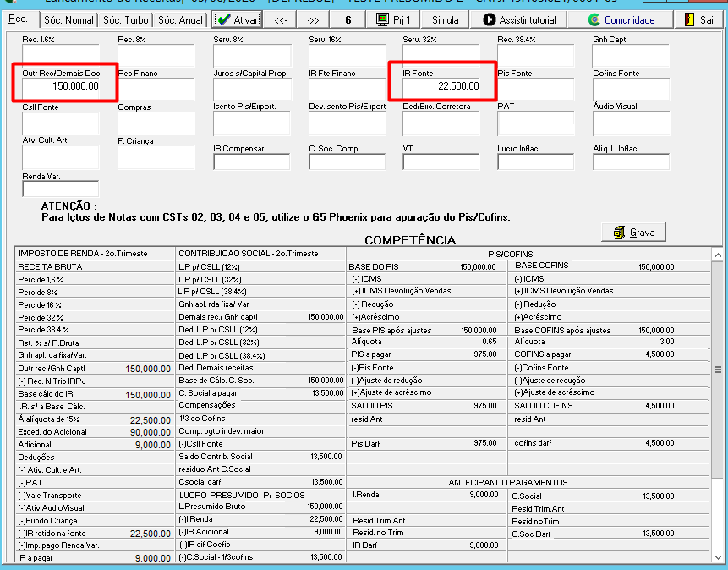Focus the Alíq. L. Inflac. field
The image size is (728, 570).
click(x=631, y=162)
